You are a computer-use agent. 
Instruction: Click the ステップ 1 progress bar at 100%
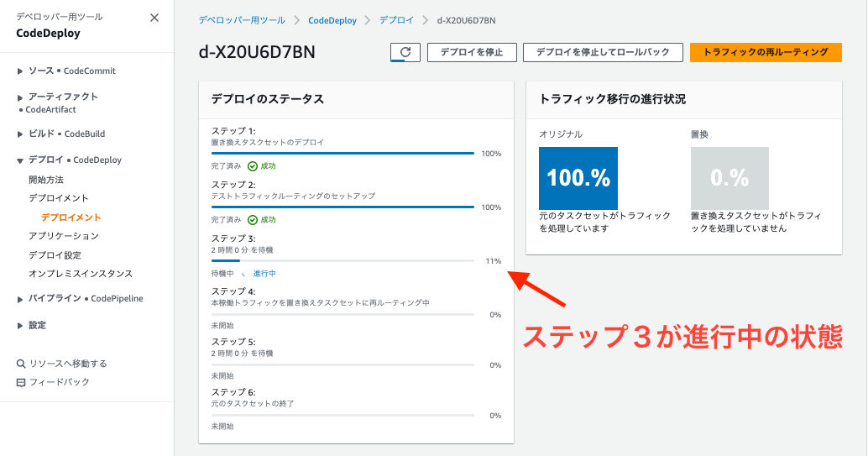coord(342,153)
